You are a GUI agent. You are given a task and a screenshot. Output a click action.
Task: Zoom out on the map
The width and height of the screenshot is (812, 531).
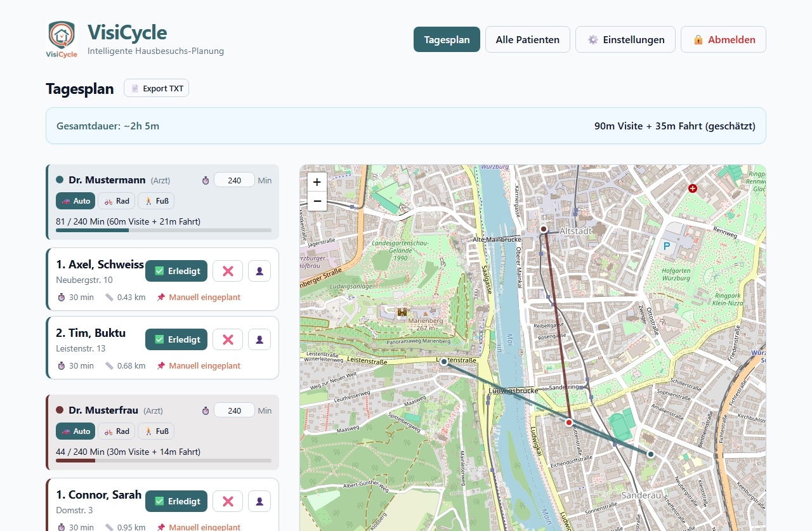pos(317,201)
